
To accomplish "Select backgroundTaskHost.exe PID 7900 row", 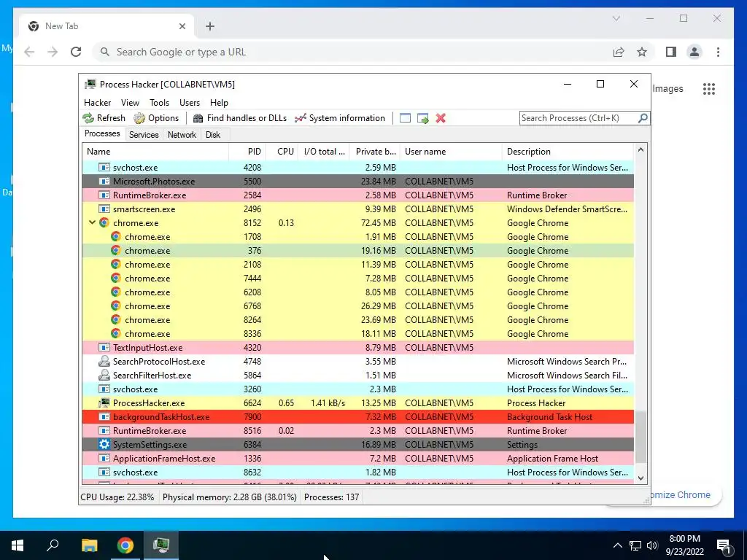I will coord(358,416).
